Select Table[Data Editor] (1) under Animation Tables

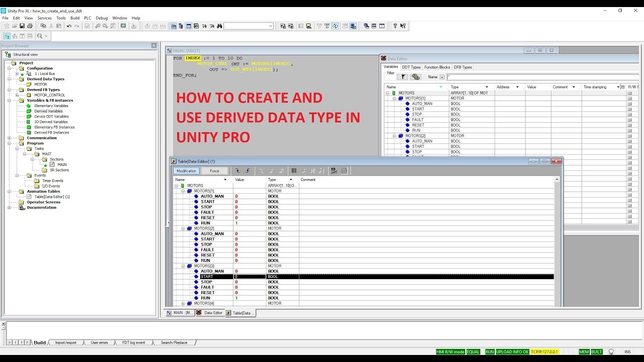coord(52,197)
